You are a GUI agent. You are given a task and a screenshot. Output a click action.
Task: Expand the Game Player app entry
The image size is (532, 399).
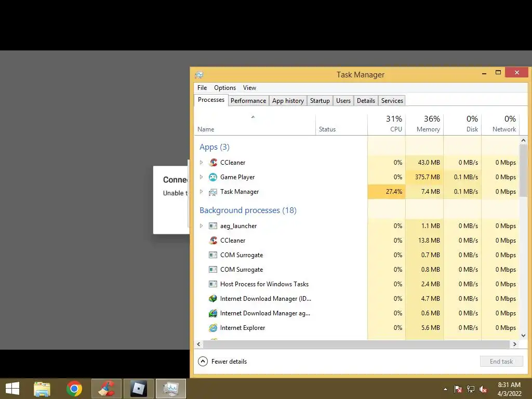coord(201,177)
